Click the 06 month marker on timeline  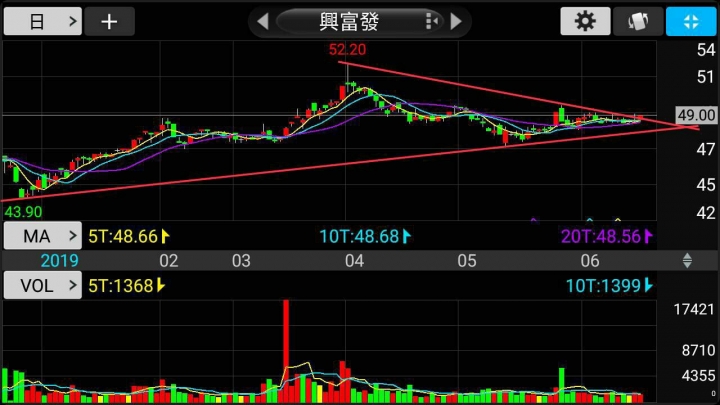tap(590, 261)
